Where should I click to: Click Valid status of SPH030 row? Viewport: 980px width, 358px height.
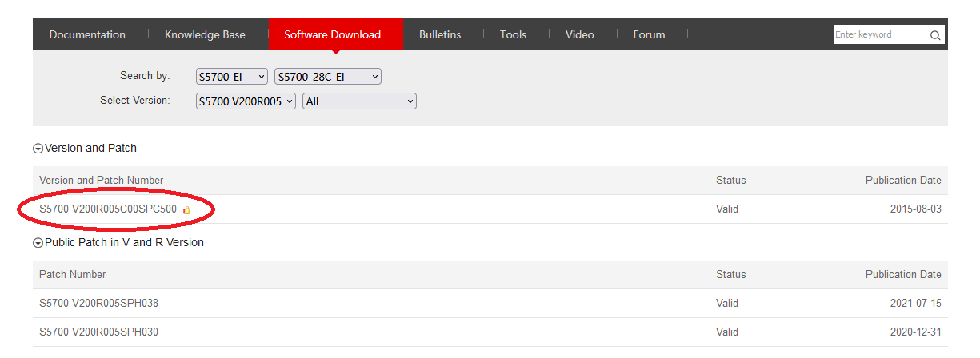coord(727,332)
